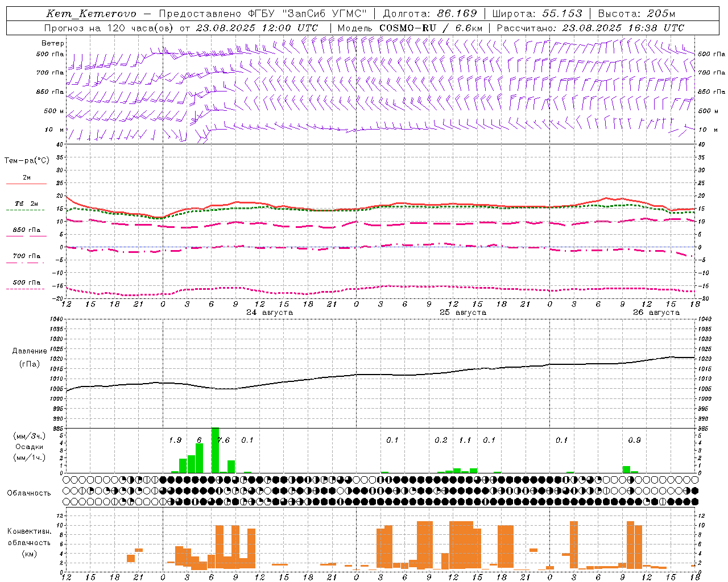Click the (км) unit label
The height and width of the screenshot is (582, 728).
point(29,554)
